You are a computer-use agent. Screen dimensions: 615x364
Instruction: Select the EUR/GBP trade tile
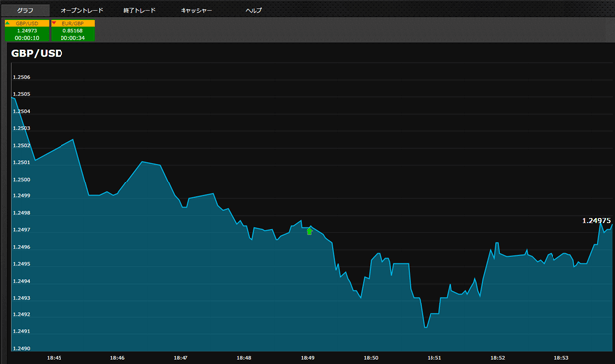[73, 30]
